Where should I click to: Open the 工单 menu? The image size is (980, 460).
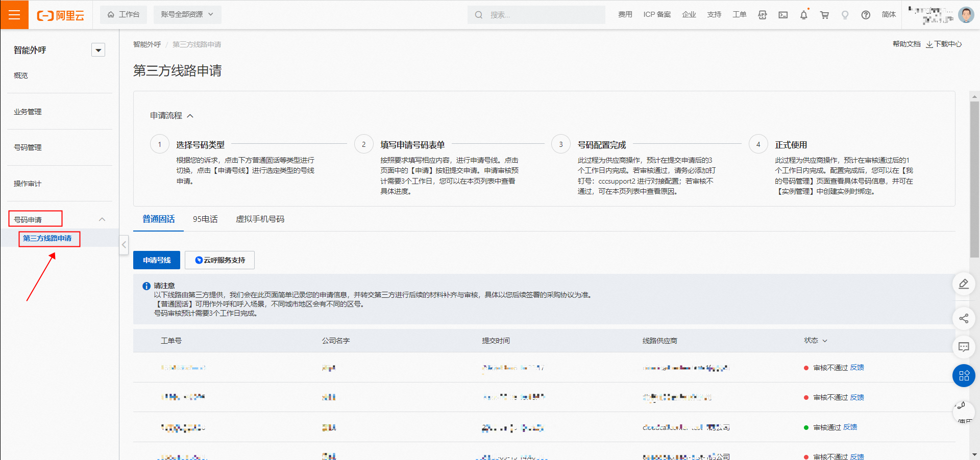(x=739, y=15)
